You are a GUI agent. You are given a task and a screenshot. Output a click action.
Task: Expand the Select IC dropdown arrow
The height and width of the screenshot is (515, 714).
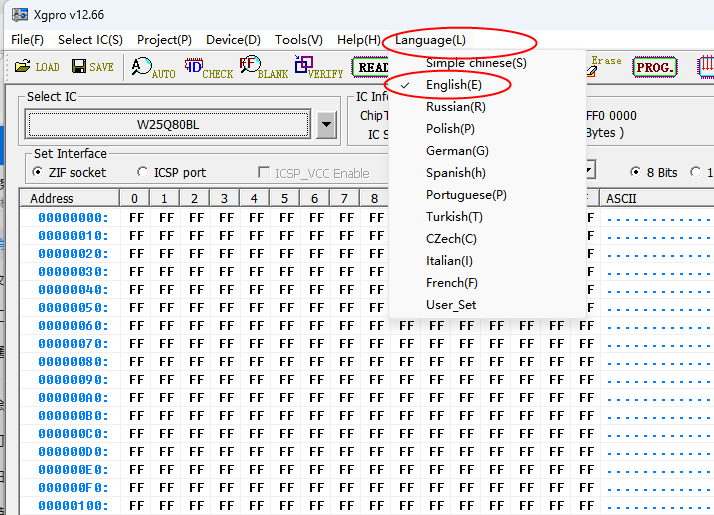(x=326, y=125)
